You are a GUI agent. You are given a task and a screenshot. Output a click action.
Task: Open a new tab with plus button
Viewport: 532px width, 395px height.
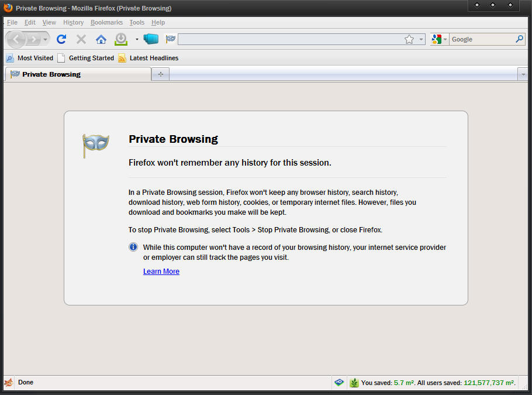pos(161,74)
